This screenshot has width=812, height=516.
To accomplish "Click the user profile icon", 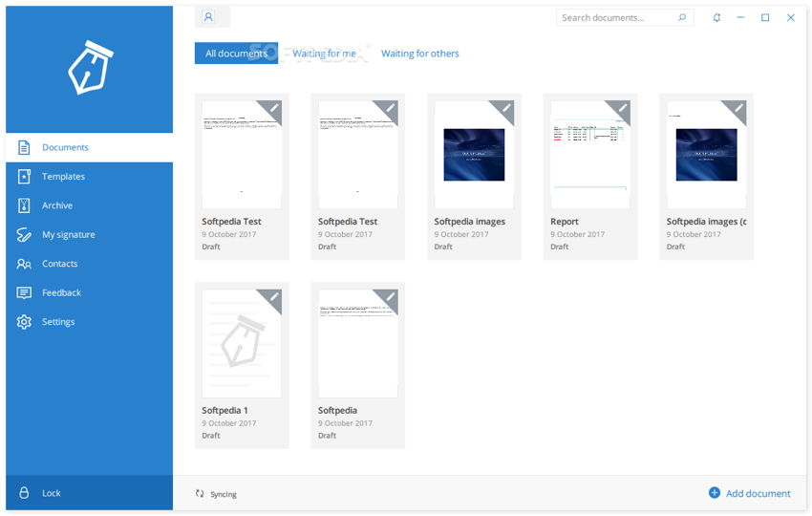I will click(208, 17).
